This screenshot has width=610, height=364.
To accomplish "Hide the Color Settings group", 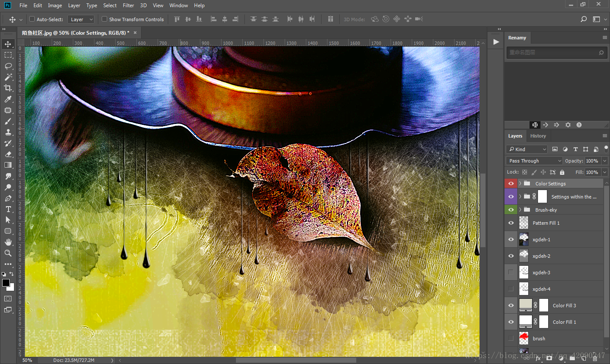I will pos(511,183).
